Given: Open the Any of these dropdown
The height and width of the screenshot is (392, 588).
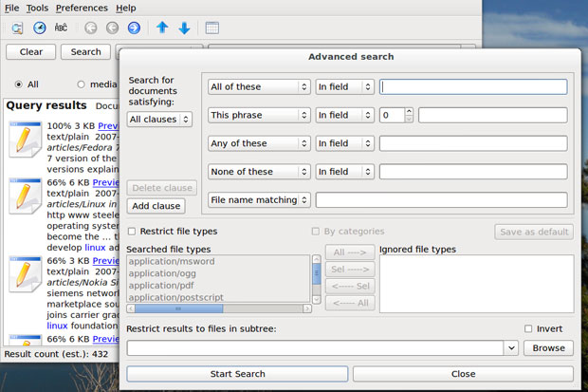Looking at the screenshot, I should click(x=259, y=143).
